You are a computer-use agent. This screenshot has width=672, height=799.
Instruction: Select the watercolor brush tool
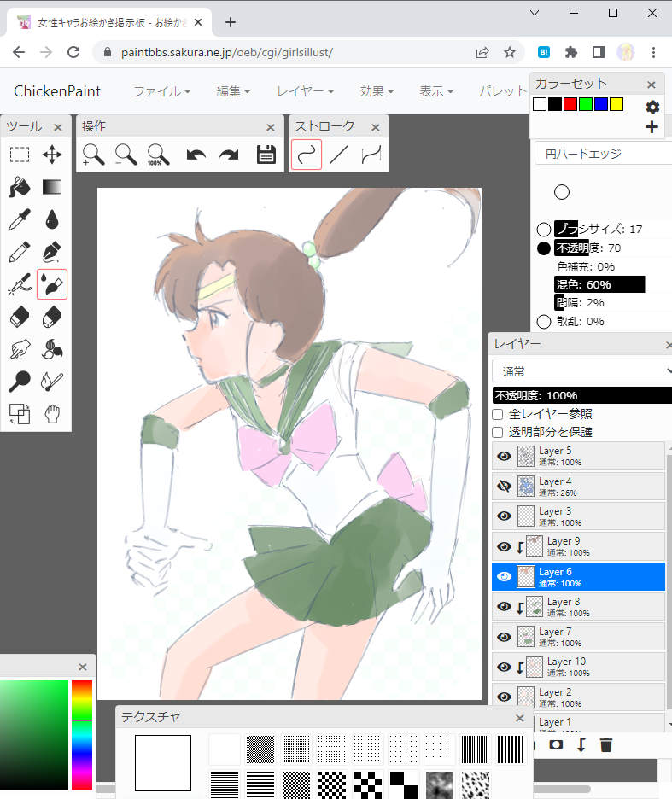(x=52, y=284)
